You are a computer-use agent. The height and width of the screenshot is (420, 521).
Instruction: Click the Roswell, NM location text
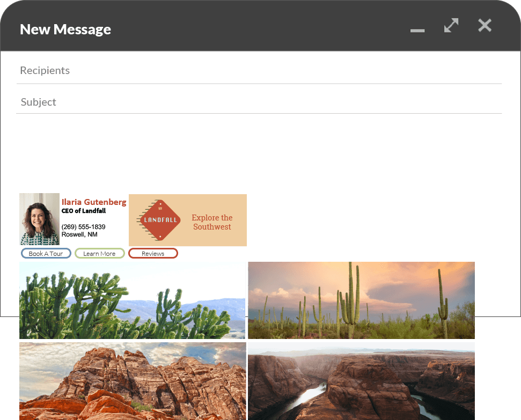pos(79,234)
